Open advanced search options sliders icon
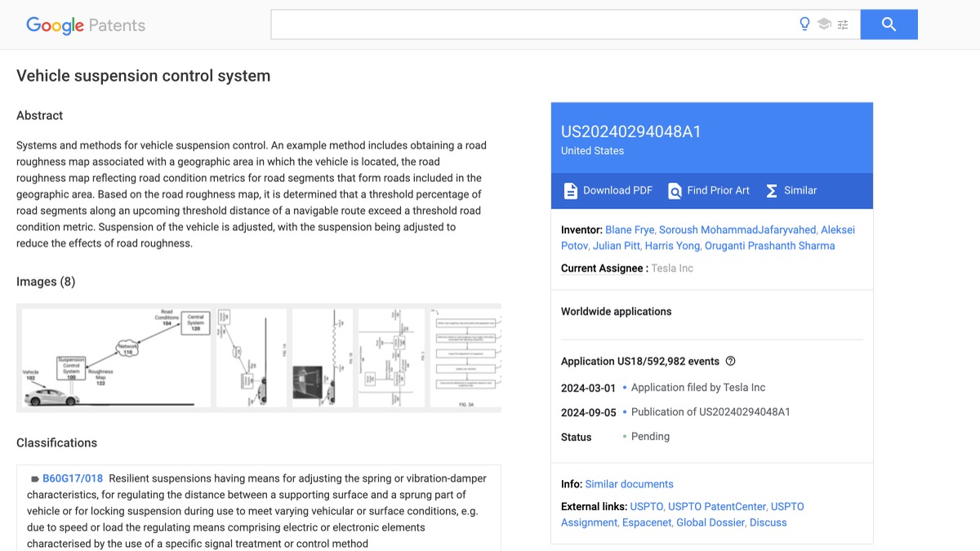The image size is (980, 551). (843, 24)
